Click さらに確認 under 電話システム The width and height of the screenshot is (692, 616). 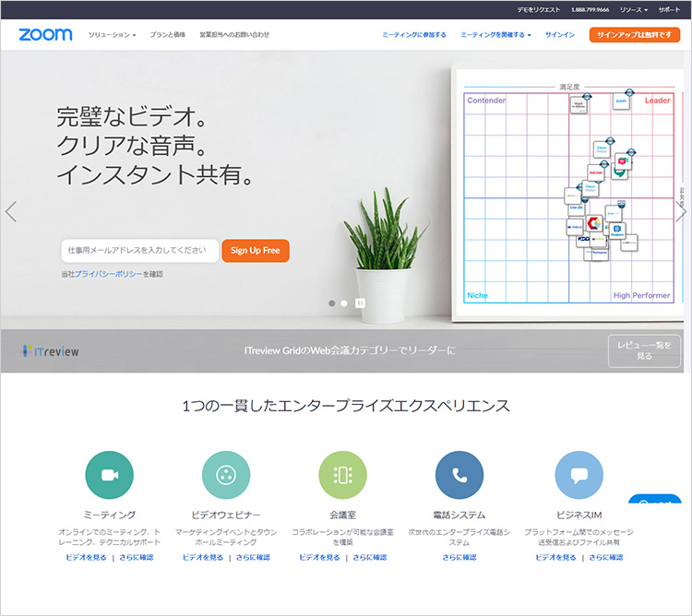click(459, 557)
